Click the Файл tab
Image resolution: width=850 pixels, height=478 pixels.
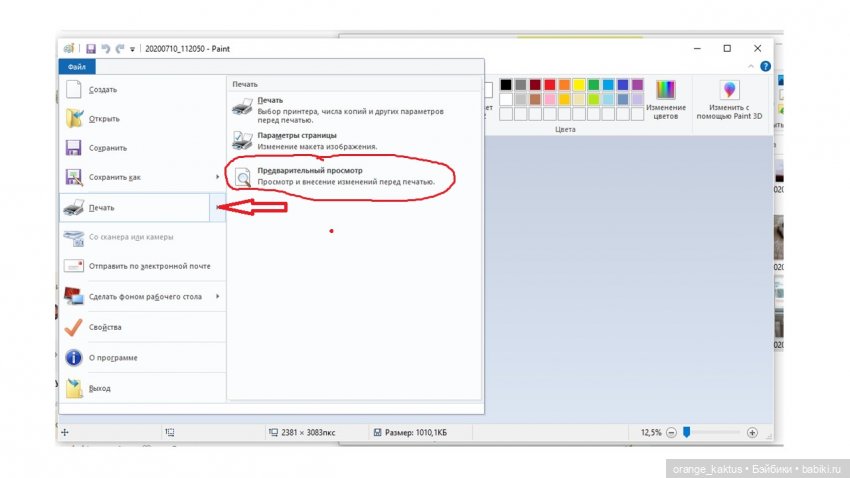click(x=76, y=66)
